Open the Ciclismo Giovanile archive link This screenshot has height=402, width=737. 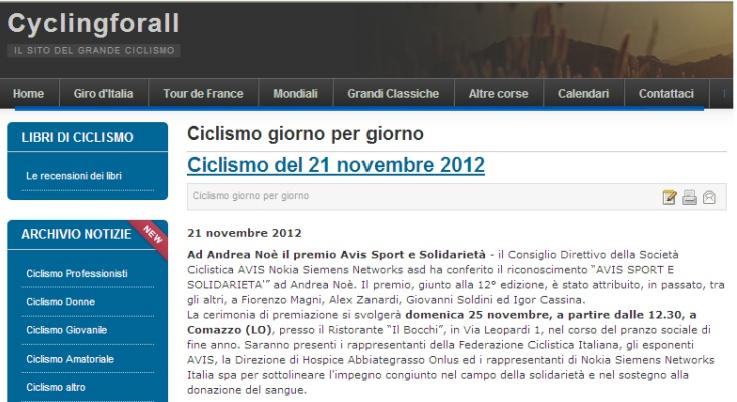click(67, 330)
